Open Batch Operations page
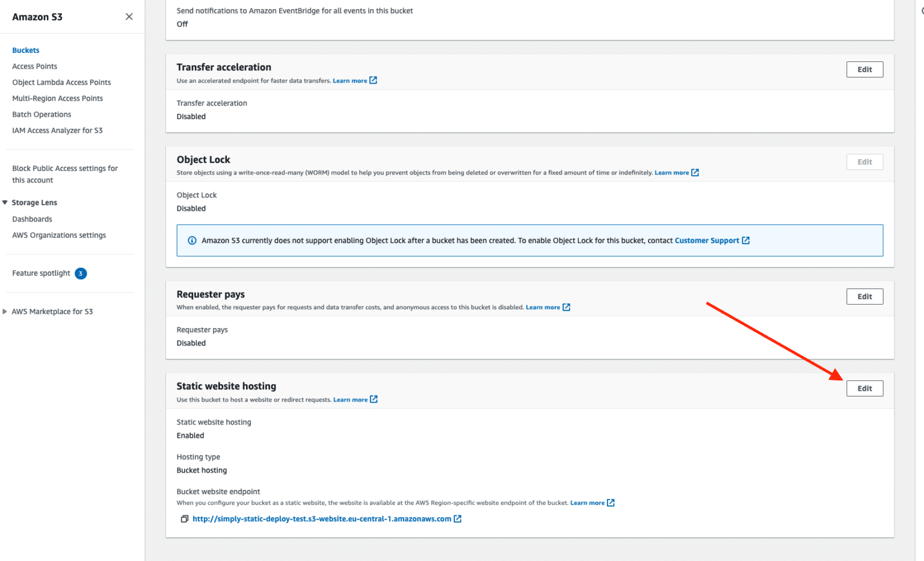The height and width of the screenshot is (561, 924). pyautogui.click(x=42, y=115)
